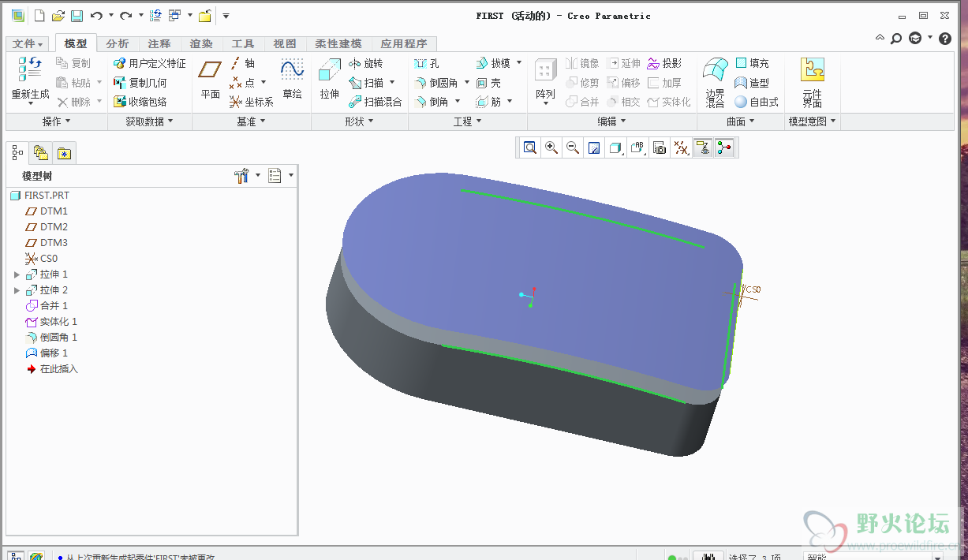Screen dimensions: 968x560
Task: Open the 曲面 group dropdown
Action: (740, 121)
